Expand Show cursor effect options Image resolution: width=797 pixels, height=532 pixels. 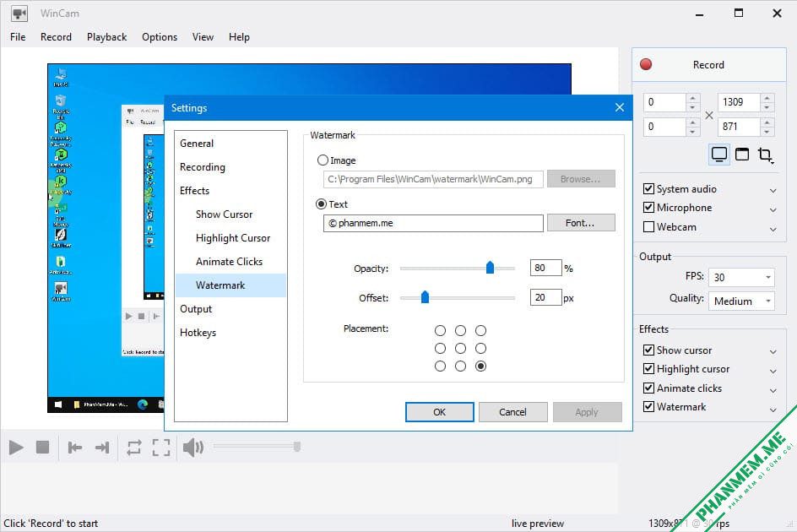[773, 351]
